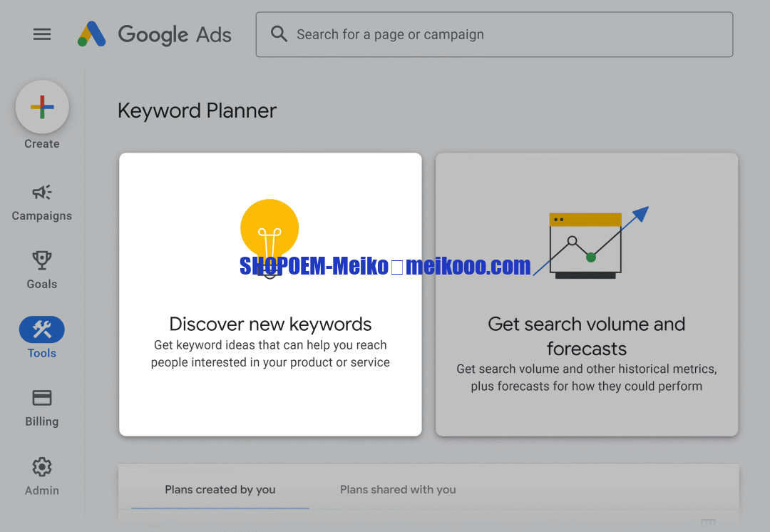Click the magnifying glass search icon

click(x=279, y=34)
